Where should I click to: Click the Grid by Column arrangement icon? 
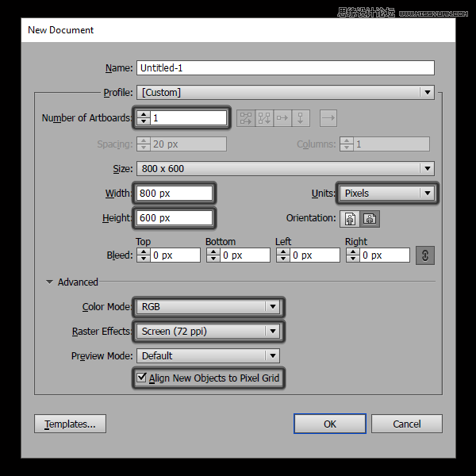(264, 118)
